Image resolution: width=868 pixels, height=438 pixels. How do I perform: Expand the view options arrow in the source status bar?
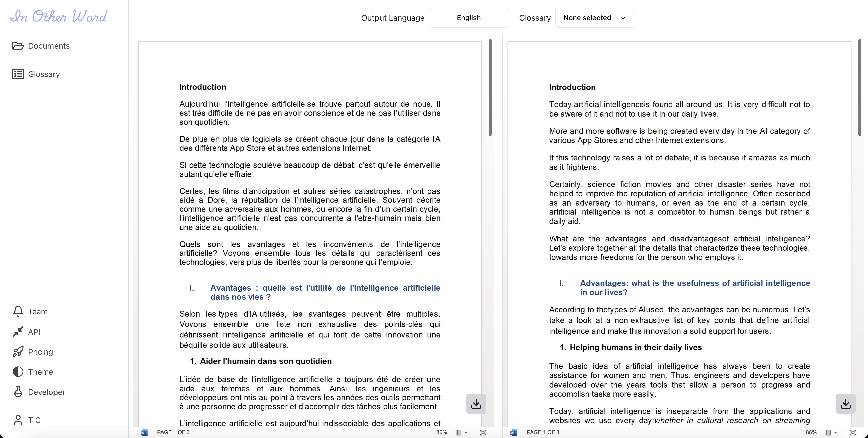(x=466, y=433)
